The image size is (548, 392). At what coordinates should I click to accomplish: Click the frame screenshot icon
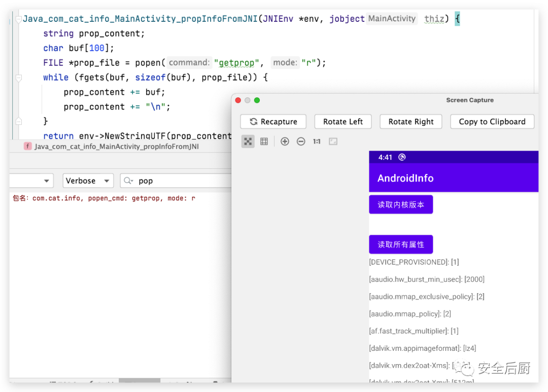click(x=333, y=141)
